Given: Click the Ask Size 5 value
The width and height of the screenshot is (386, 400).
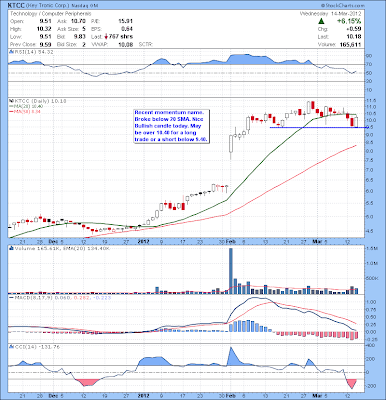Looking at the screenshot, I should coord(84,29).
